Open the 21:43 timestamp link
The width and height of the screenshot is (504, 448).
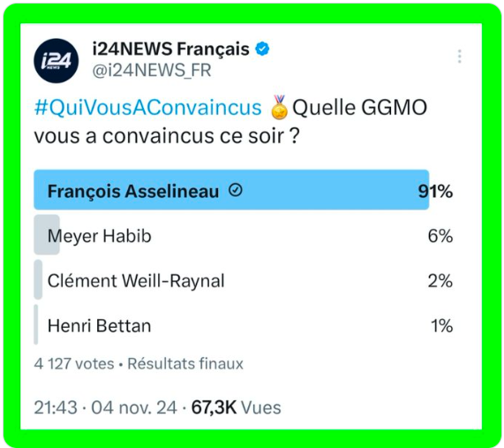56,407
